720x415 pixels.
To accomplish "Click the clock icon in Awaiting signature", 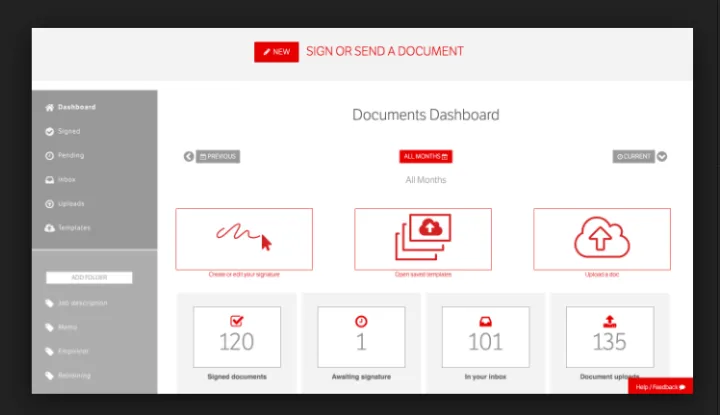I will [361, 321].
